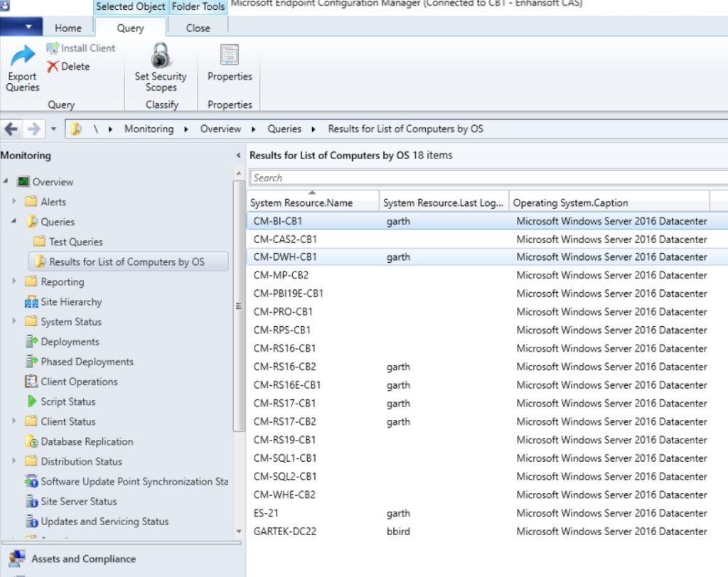Open the Folder Tools tab
The width and height of the screenshot is (728, 577).
tap(198, 7)
